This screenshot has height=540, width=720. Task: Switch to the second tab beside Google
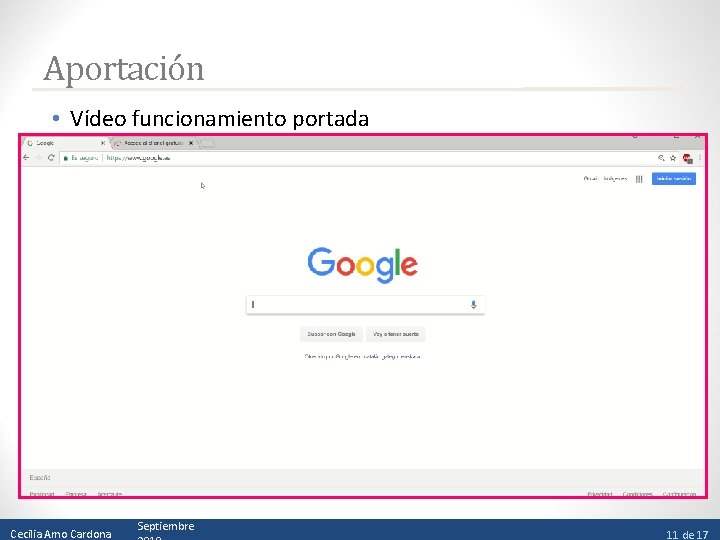[153, 143]
